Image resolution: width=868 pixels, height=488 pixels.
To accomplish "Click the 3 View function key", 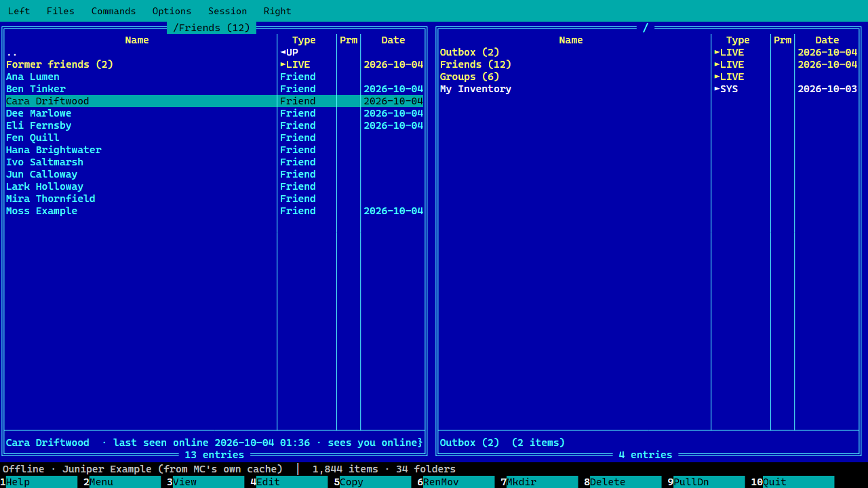I will 205,482.
